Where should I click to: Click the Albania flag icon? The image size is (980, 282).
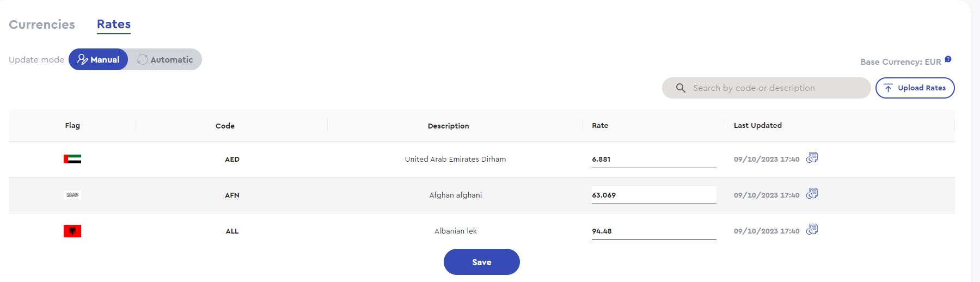coord(72,231)
